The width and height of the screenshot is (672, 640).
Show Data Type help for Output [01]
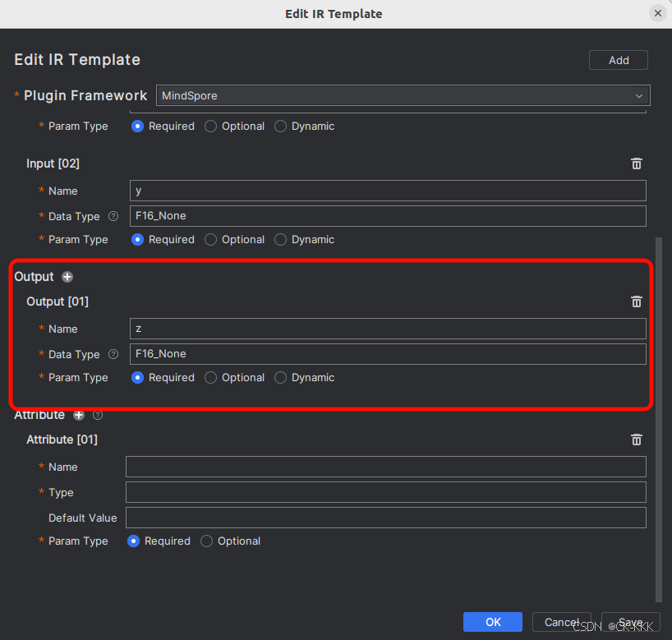[x=113, y=354]
